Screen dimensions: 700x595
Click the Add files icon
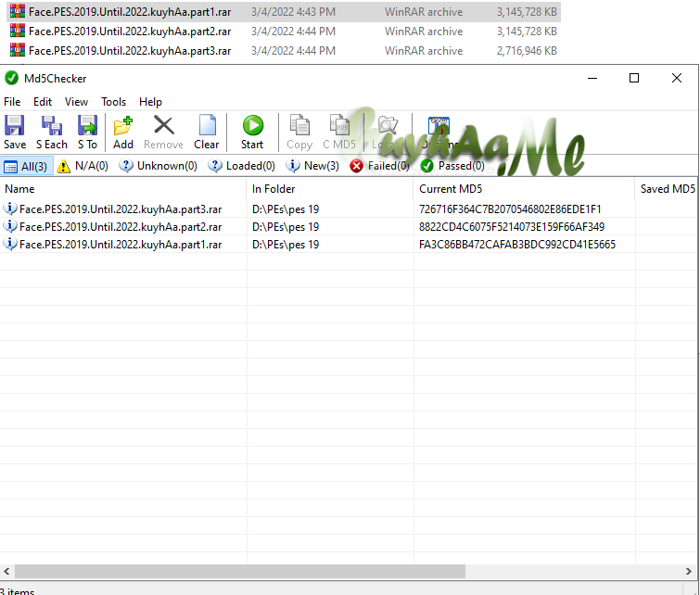click(122, 125)
